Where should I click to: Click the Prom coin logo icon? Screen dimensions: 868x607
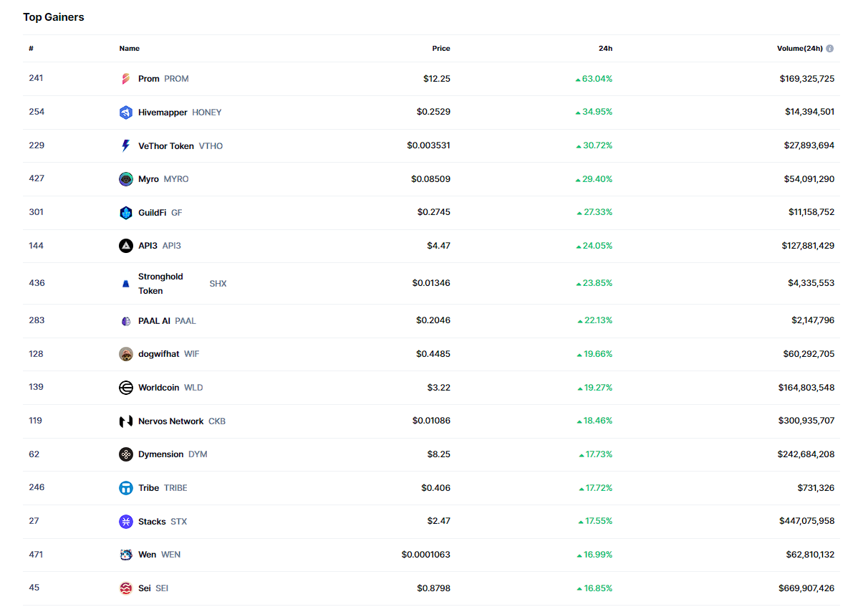tap(126, 79)
